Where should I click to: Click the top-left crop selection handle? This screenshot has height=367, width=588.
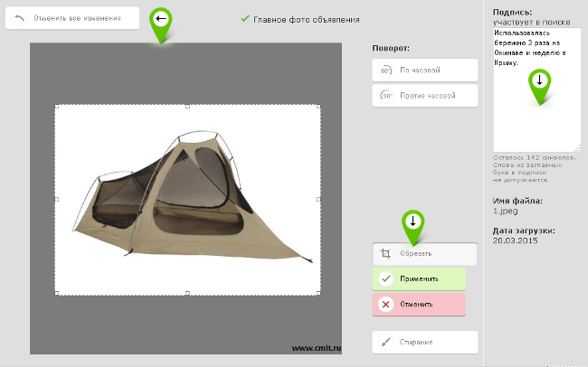click(x=56, y=106)
